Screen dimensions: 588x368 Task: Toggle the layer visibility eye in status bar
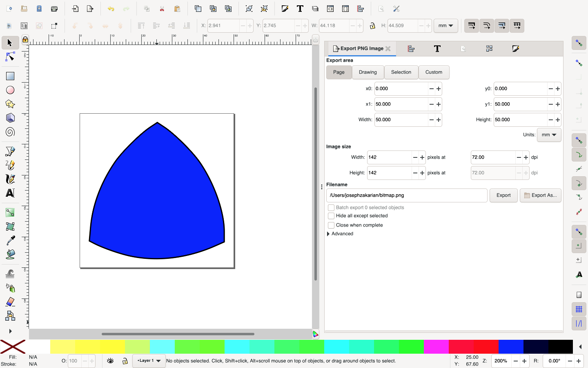click(x=110, y=361)
